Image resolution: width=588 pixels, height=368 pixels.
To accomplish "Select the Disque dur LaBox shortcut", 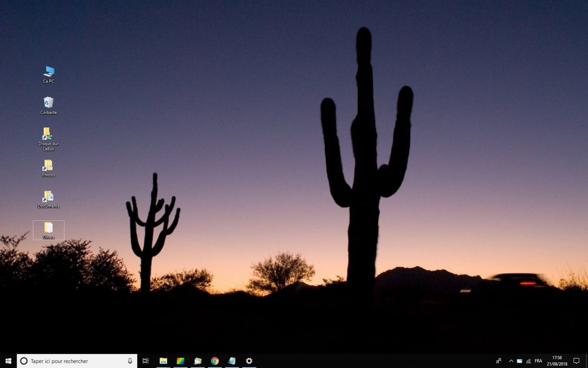I will [x=49, y=139].
